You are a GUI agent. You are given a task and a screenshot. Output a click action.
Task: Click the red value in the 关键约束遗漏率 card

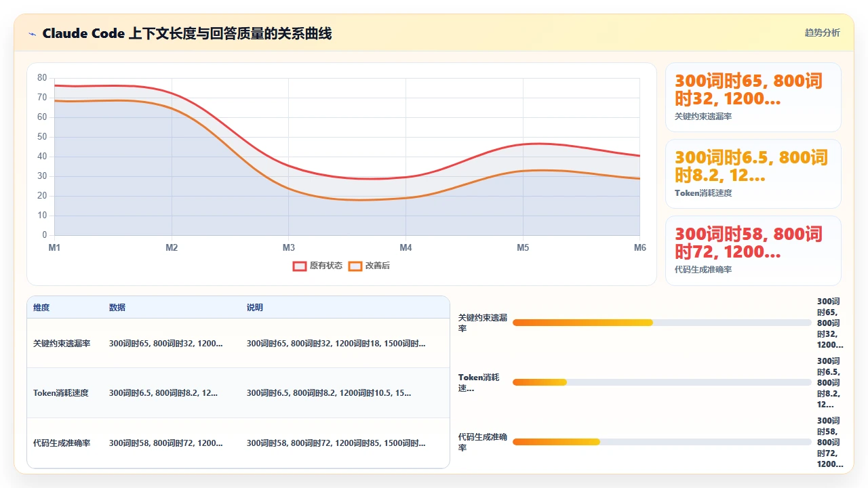click(x=749, y=90)
